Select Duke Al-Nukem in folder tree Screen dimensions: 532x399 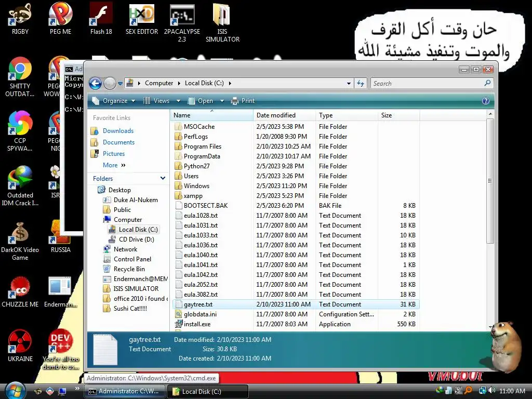(x=136, y=200)
